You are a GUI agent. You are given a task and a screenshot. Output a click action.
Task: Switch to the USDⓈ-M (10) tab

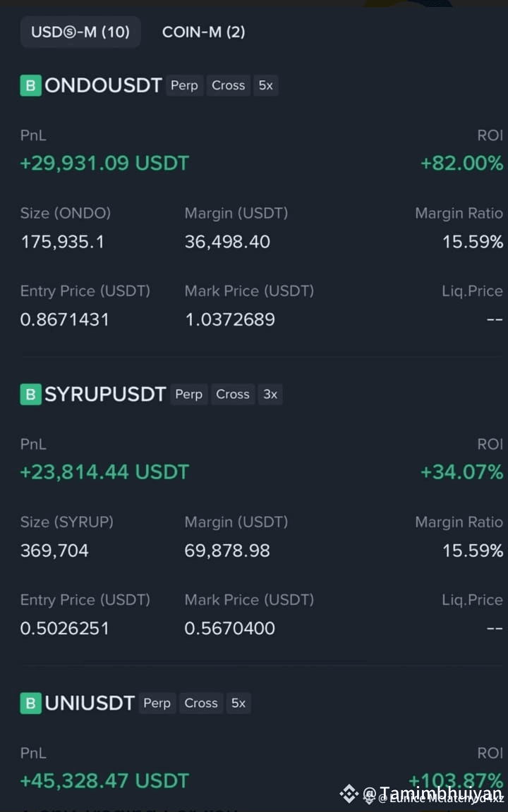point(80,32)
